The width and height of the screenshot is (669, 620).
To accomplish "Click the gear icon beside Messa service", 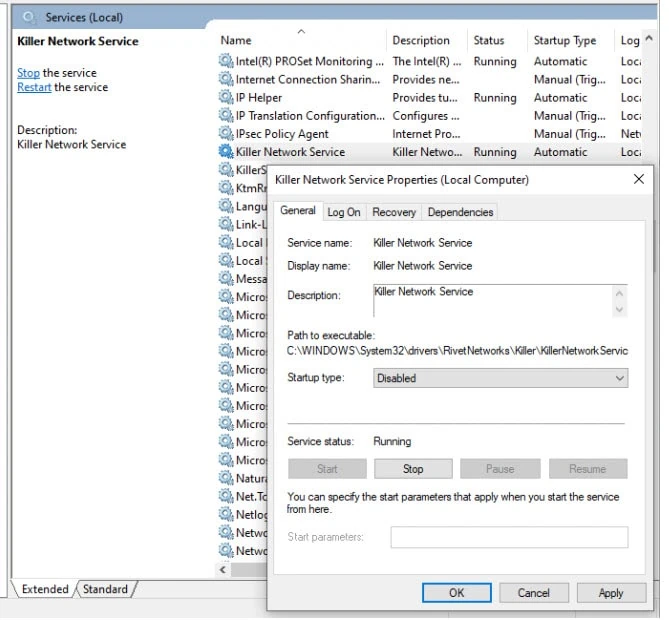I will [x=226, y=278].
